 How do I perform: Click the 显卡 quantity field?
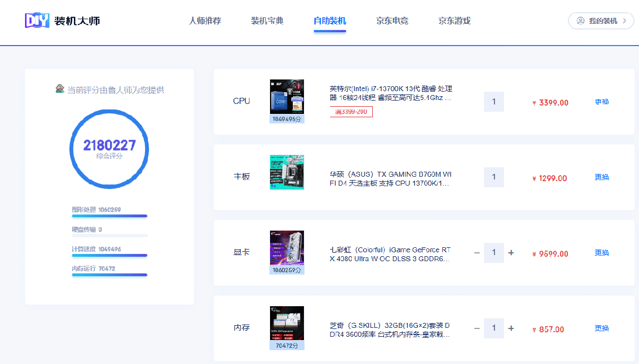tap(494, 253)
